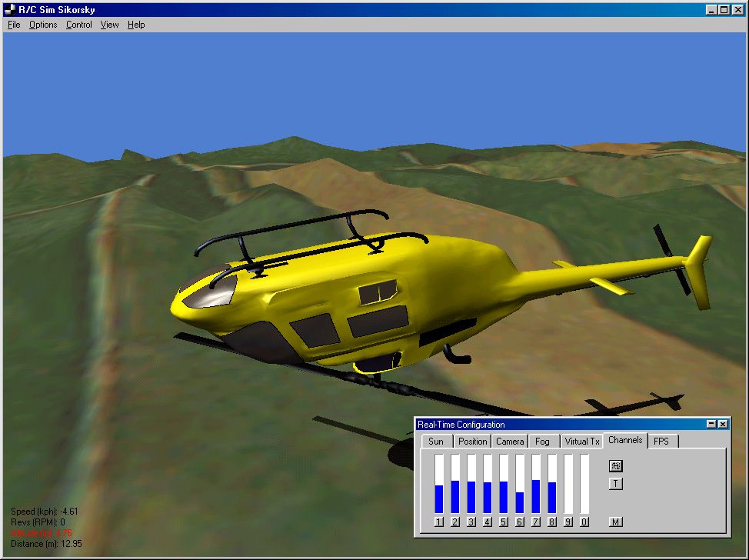Viewport: 749px width, 560px height.
Task: Switch to the FPS tab
Action: [x=662, y=441]
